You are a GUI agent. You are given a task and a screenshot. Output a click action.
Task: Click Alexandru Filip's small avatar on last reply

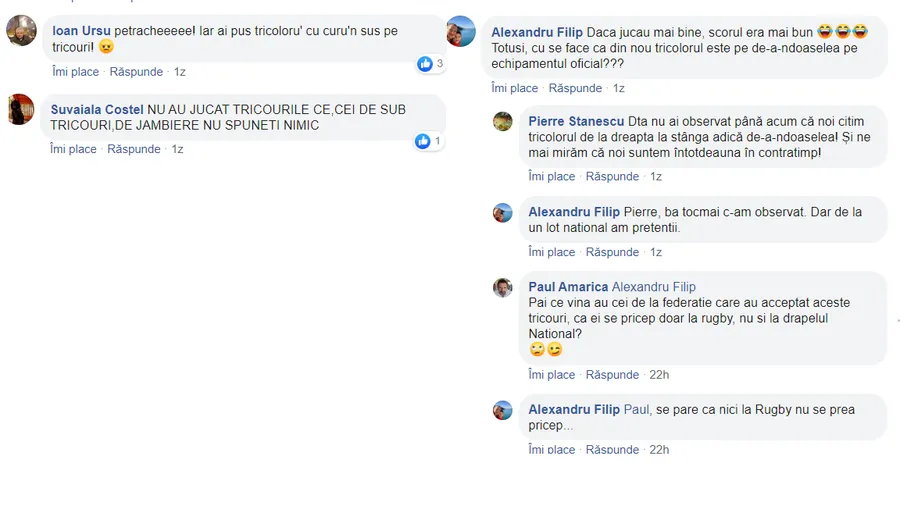tap(503, 410)
